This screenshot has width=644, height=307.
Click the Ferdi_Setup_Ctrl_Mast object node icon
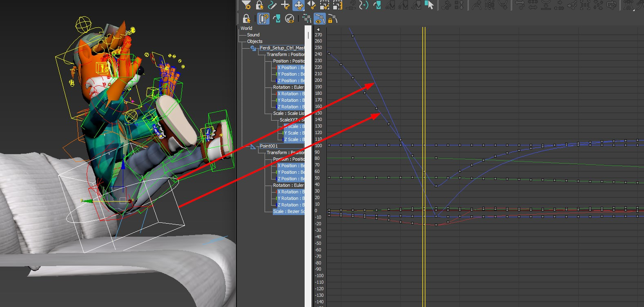(253, 48)
